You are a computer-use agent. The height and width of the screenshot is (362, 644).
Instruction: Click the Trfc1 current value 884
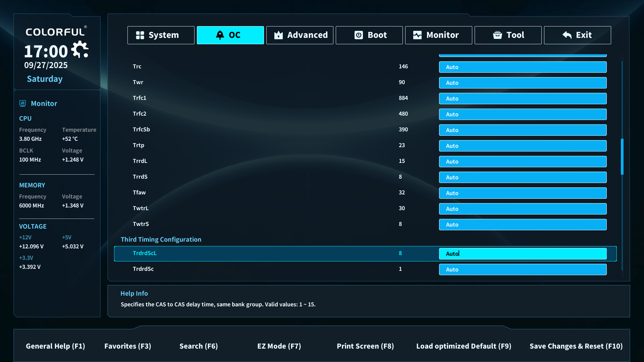(403, 98)
